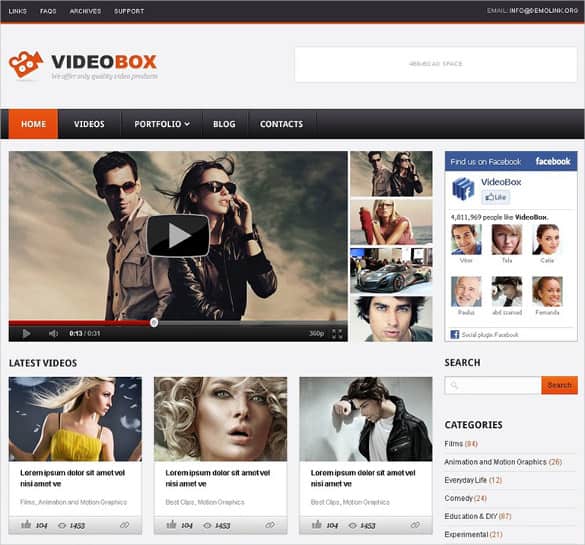Viewport: 585px width, 545px height.
Task: Click the 468x60 ad space banner
Action: coord(436,64)
